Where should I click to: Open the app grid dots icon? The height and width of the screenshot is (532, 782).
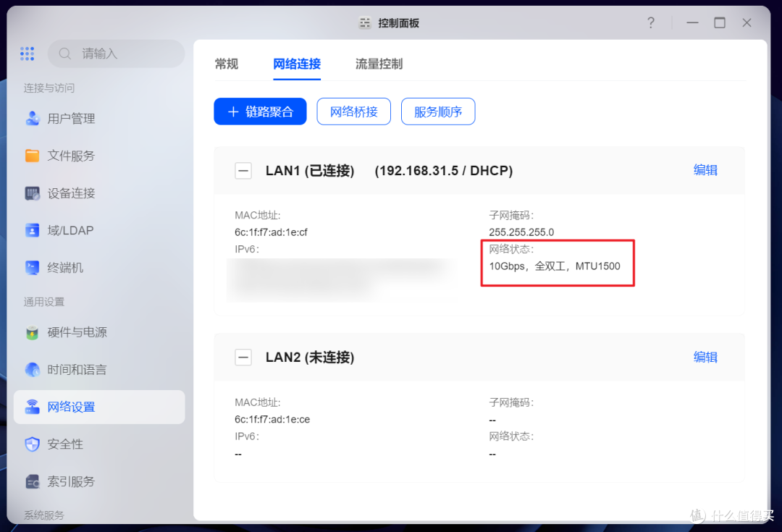[x=27, y=54]
